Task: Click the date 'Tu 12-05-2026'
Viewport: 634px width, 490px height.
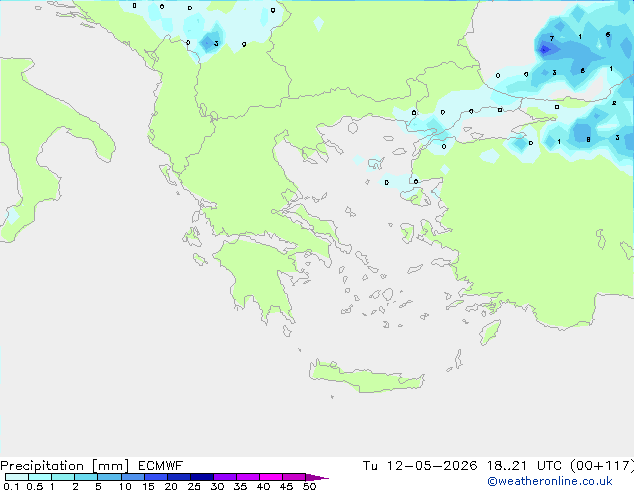Action: click(x=420, y=466)
